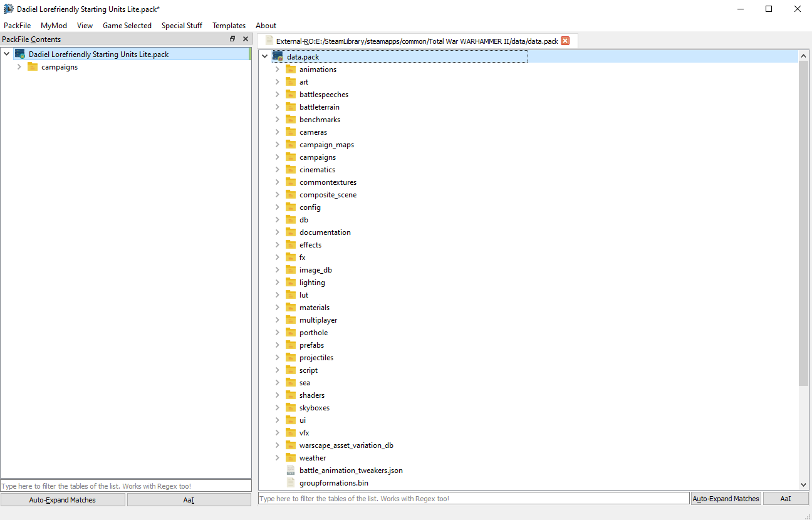The image size is (812, 520).
Task: Select the lut folder row
Action: pos(536,295)
